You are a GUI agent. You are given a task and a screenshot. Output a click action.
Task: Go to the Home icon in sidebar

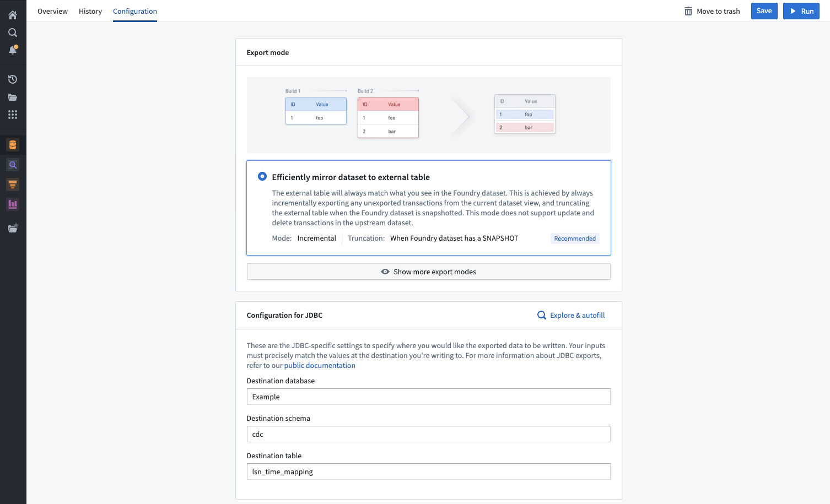13,15
